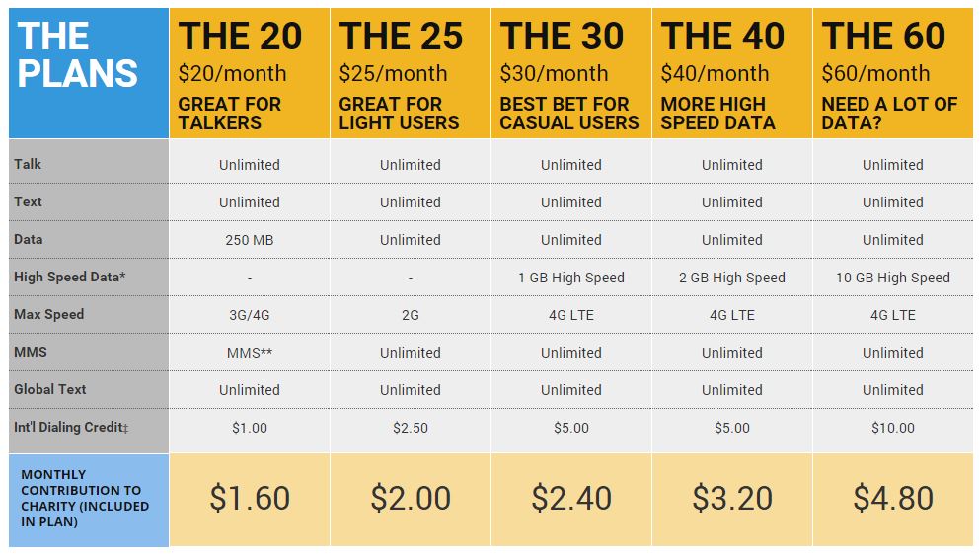Select the $3.20 charity contribution amount
This screenshot has width=980, height=557.
(732, 498)
